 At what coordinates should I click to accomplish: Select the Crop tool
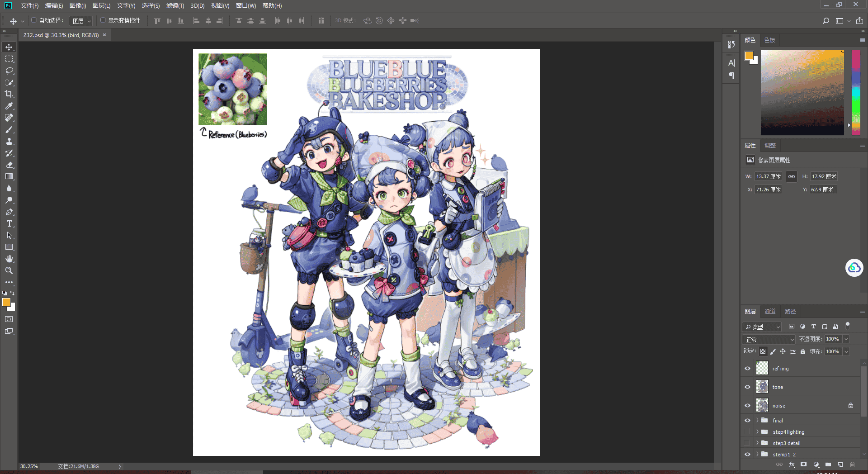pyautogui.click(x=9, y=94)
